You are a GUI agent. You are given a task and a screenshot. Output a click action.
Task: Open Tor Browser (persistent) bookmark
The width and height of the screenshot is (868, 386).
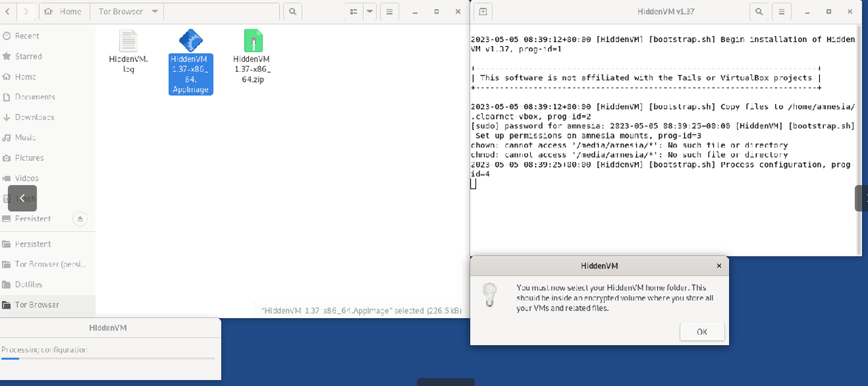[47, 265]
